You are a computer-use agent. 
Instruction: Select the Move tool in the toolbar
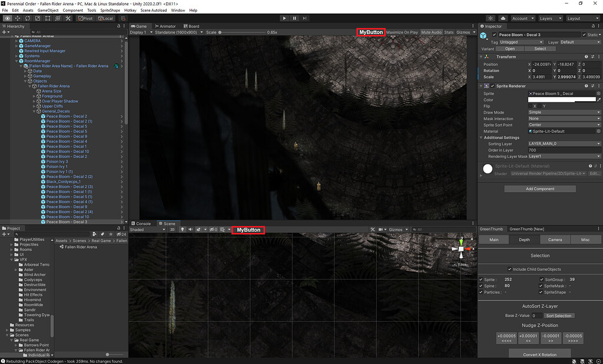click(16, 18)
